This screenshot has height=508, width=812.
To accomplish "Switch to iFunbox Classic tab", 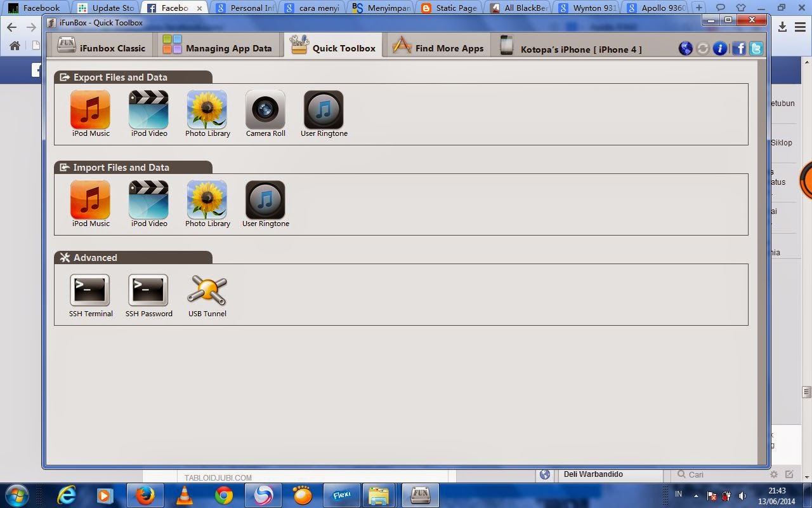I will (101, 45).
